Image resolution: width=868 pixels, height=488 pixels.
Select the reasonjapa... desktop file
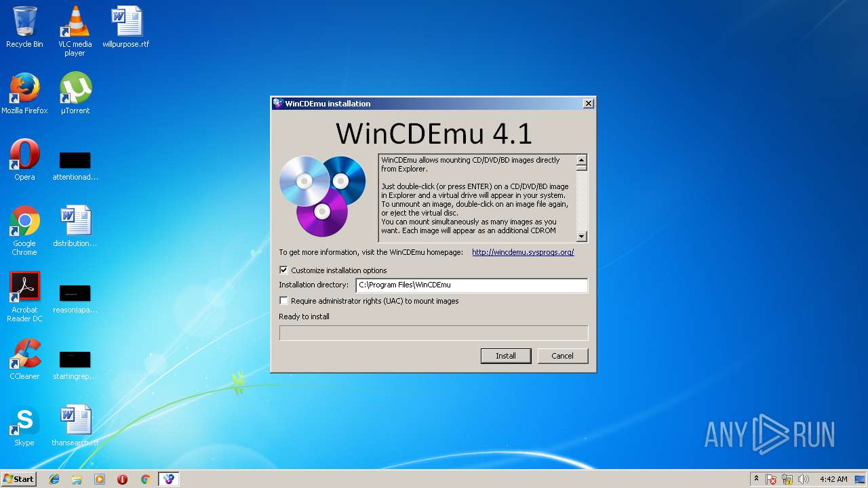pos(75,297)
